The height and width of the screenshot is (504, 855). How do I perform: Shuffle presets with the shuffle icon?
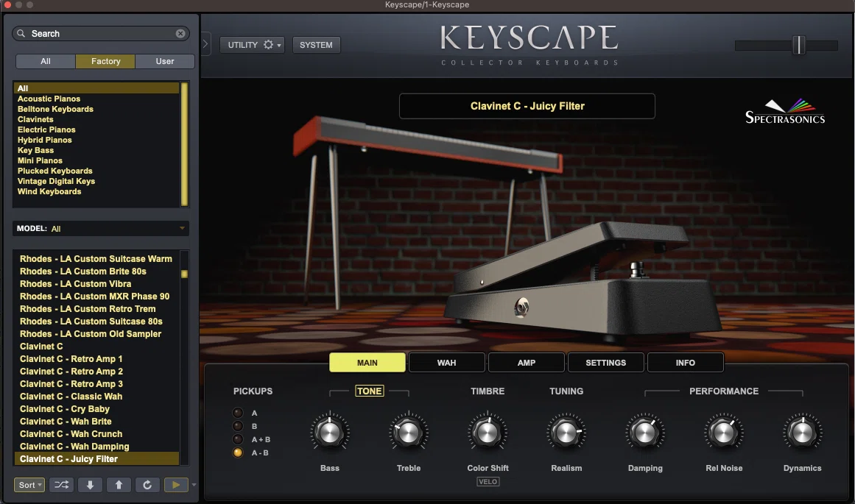point(62,484)
